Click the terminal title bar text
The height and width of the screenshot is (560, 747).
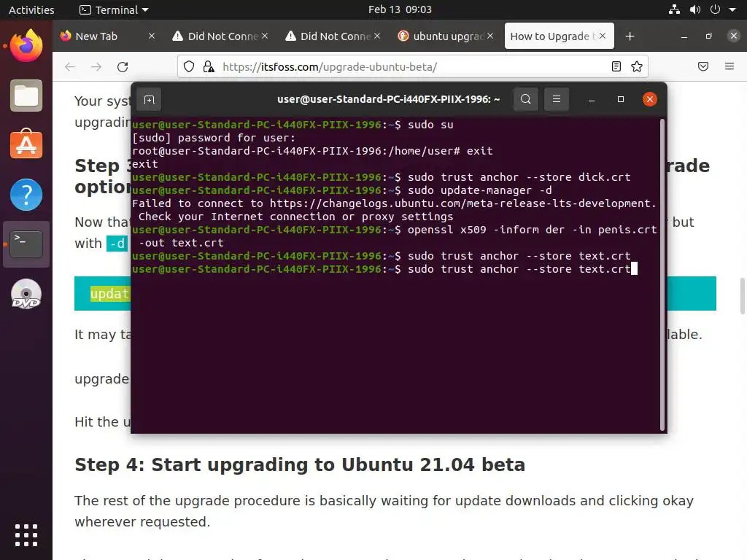[x=388, y=99]
